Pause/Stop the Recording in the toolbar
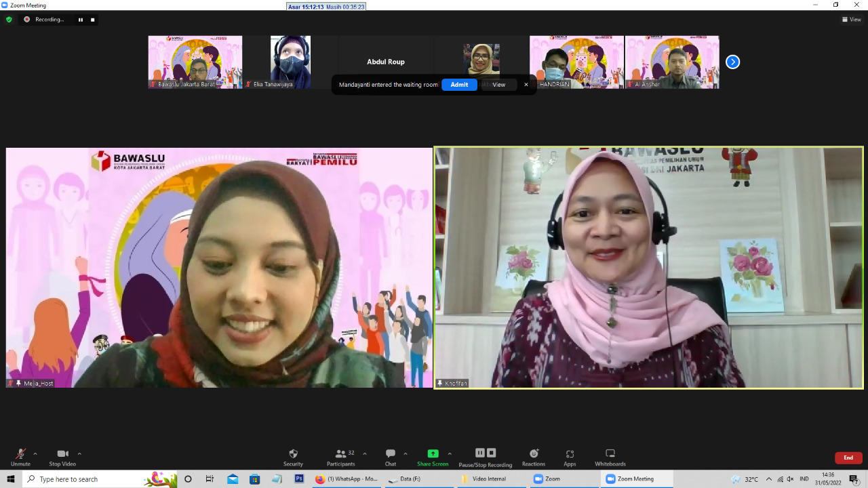This screenshot has width=868, height=488. tap(485, 457)
